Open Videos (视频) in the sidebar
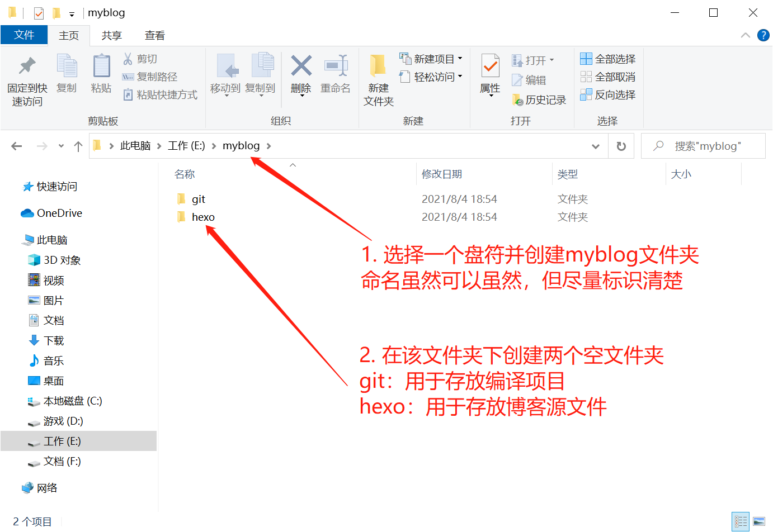Viewport: 773px width, 532px height. pyautogui.click(x=46, y=281)
